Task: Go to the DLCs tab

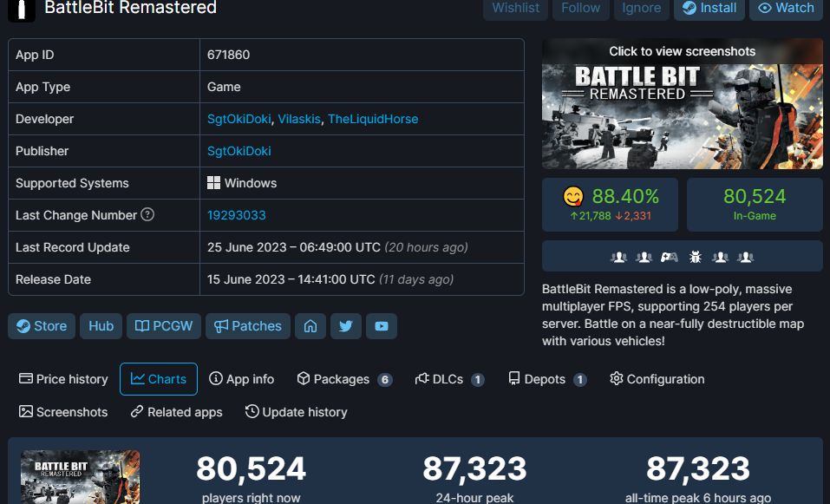Action: click(x=450, y=379)
